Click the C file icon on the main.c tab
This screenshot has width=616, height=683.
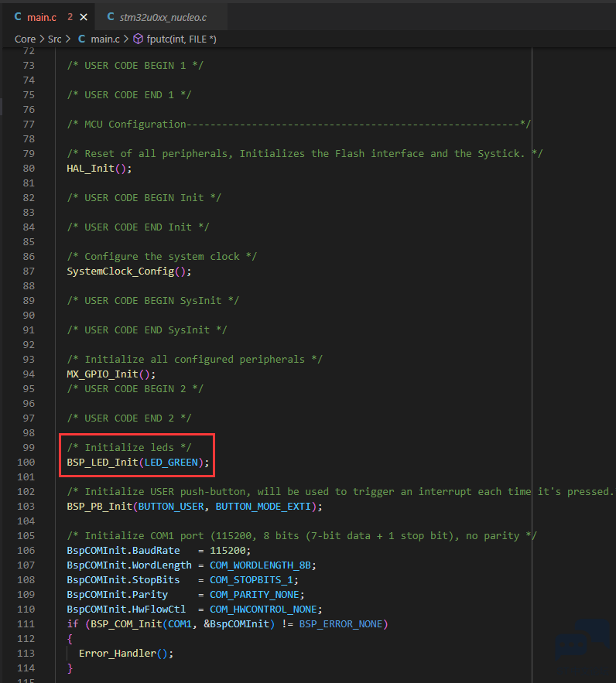pyautogui.click(x=18, y=16)
